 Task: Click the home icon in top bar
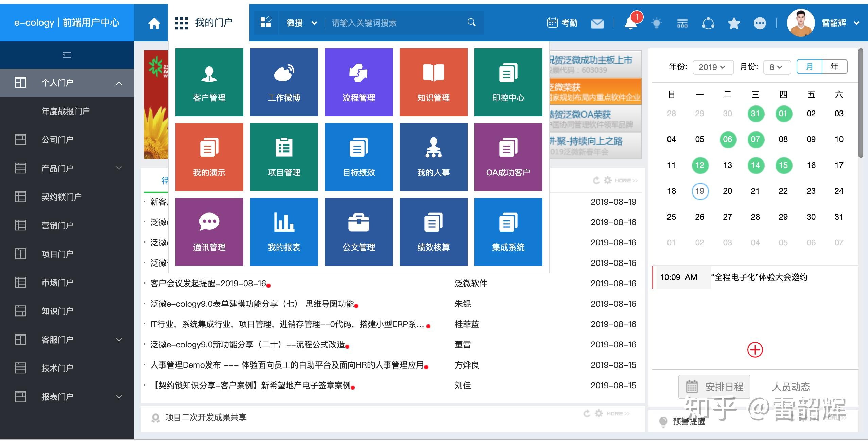coord(154,23)
